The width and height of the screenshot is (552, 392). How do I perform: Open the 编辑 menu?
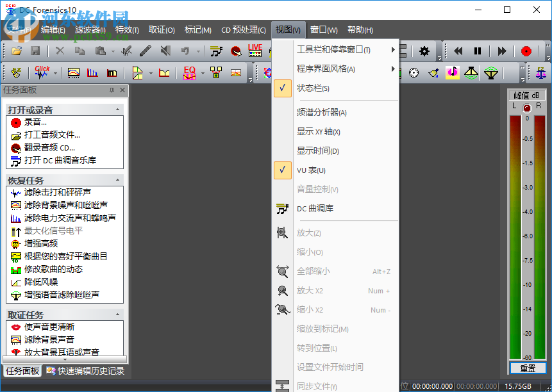point(53,30)
